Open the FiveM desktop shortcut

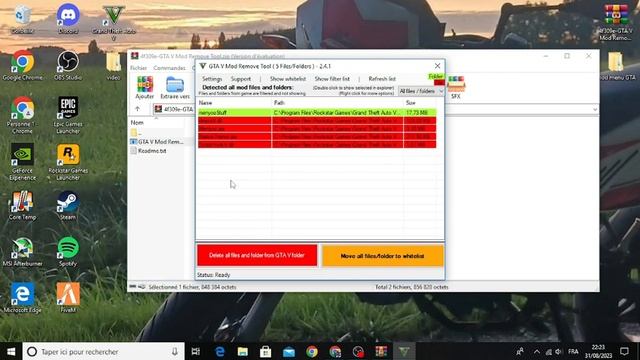click(68, 298)
